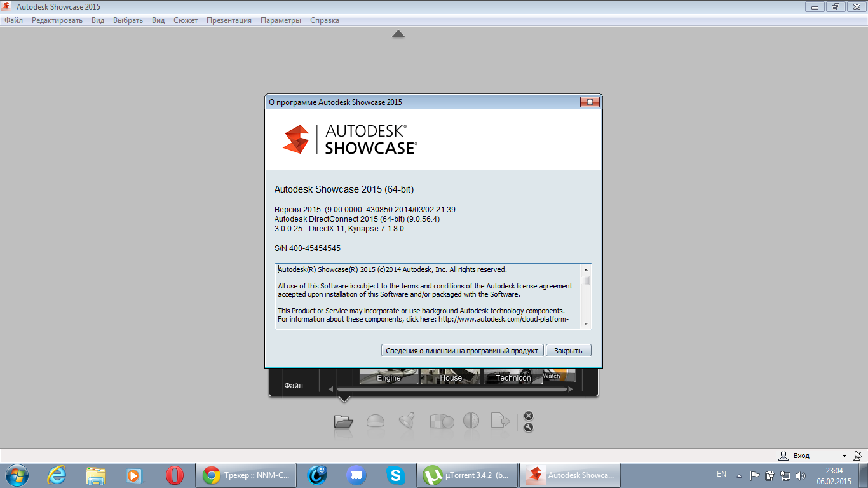The height and width of the screenshot is (488, 868).
Task: Click the thumbnail strip horizontal scroll bar
Action: coord(452,389)
